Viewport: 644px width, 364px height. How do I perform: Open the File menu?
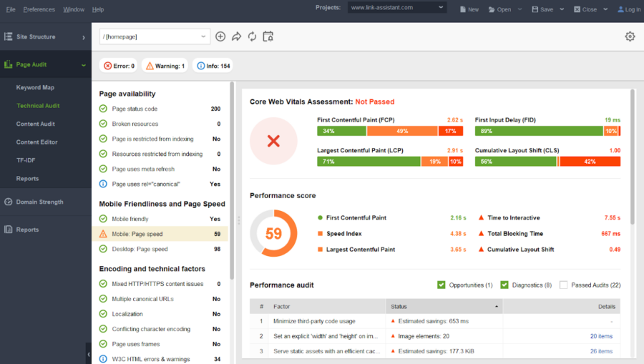tap(11, 9)
